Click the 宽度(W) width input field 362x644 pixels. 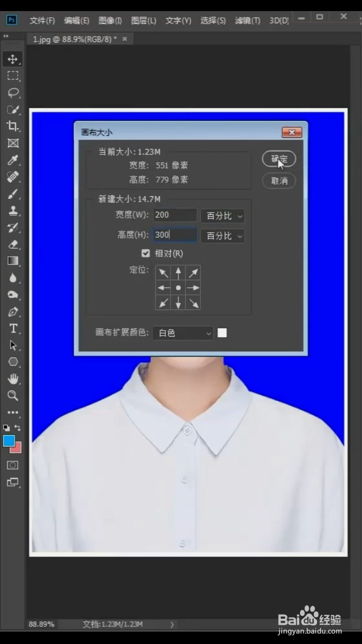coord(175,215)
